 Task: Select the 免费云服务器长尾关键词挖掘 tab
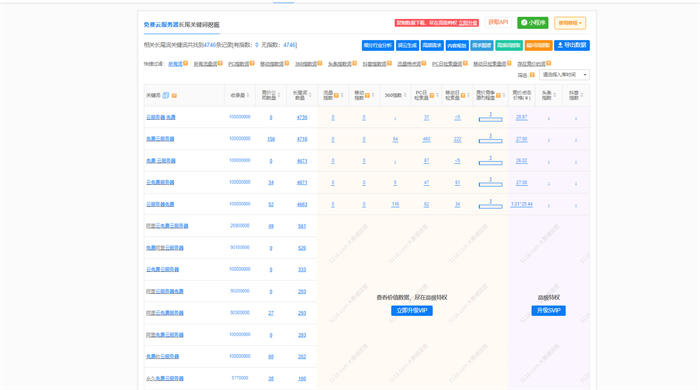(x=182, y=25)
